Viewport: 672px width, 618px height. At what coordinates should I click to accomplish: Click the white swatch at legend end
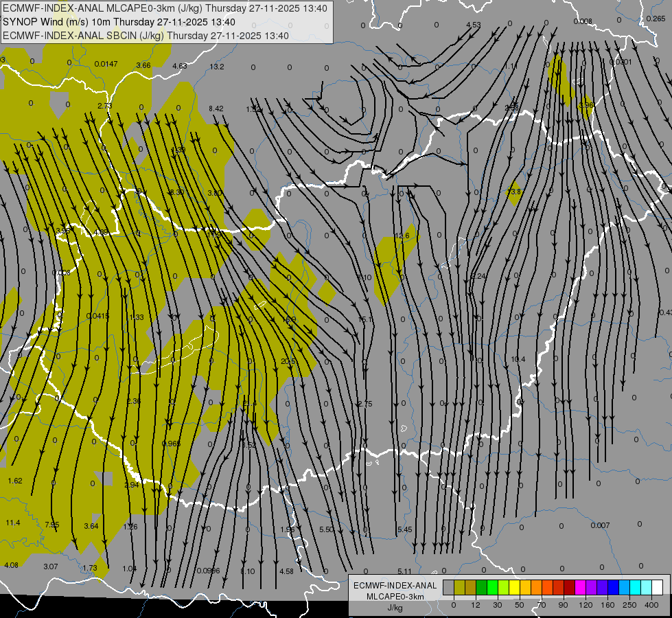point(658,588)
